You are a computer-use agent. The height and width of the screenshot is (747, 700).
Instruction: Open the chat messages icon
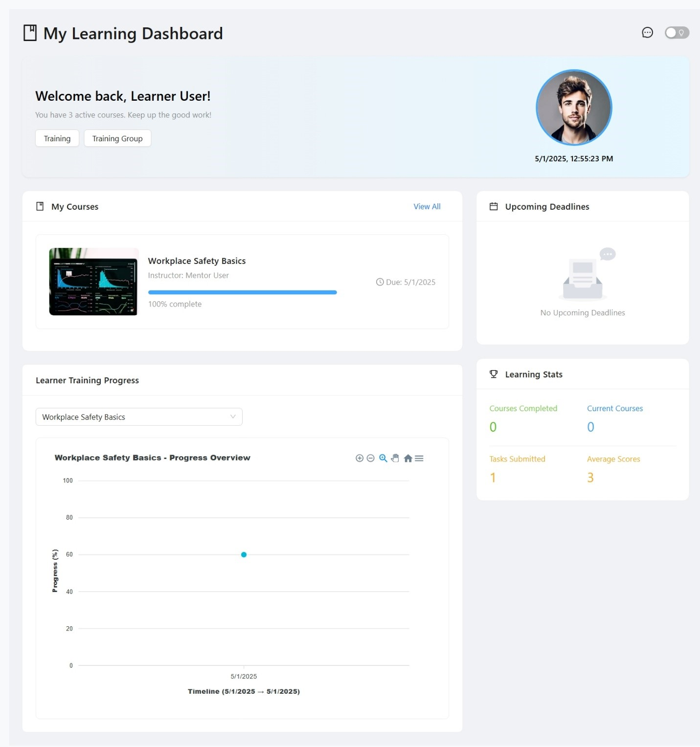click(647, 33)
